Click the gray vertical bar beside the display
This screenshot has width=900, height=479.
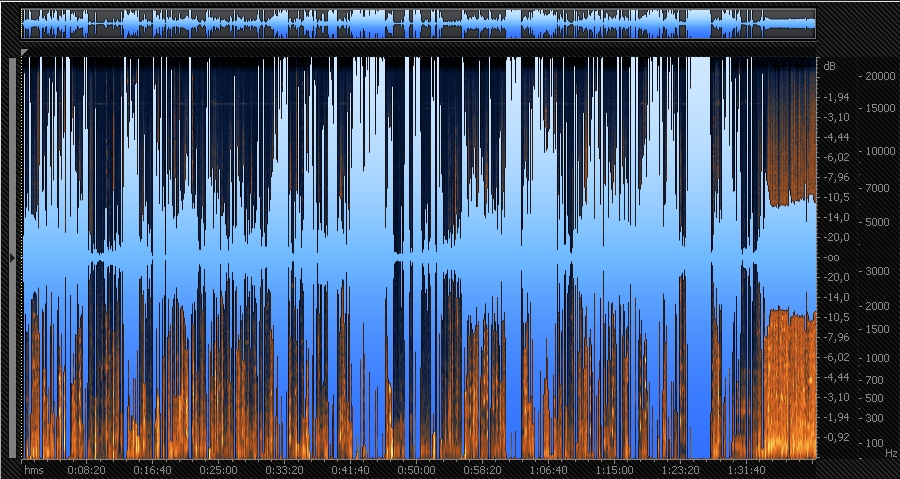tap(13, 258)
